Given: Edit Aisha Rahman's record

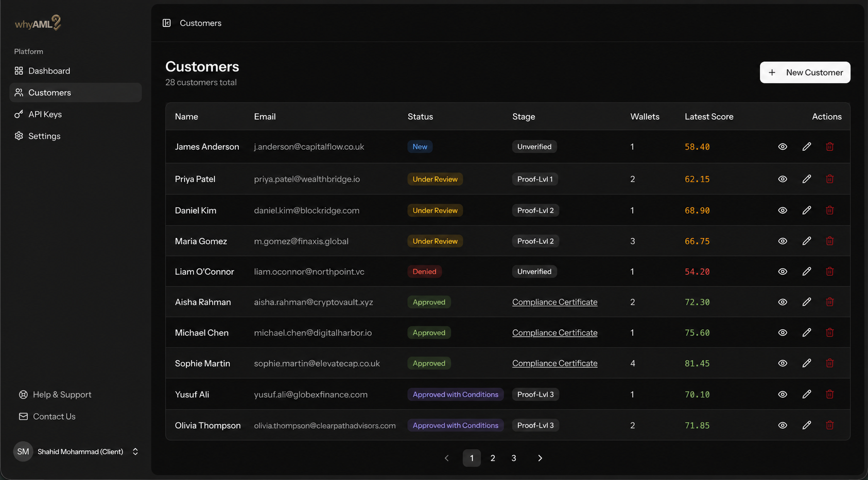Looking at the screenshot, I should (807, 302).
